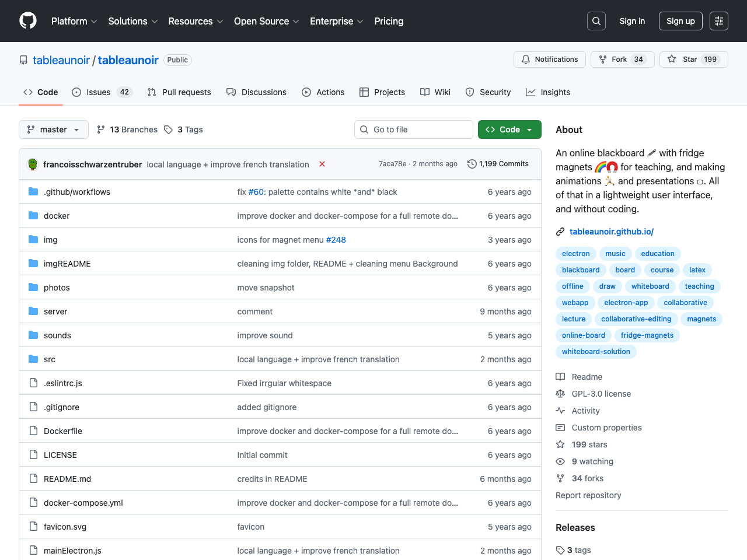Open the src folder icon
This screenshot has height=560, width=747.
(x=33, y=359)
